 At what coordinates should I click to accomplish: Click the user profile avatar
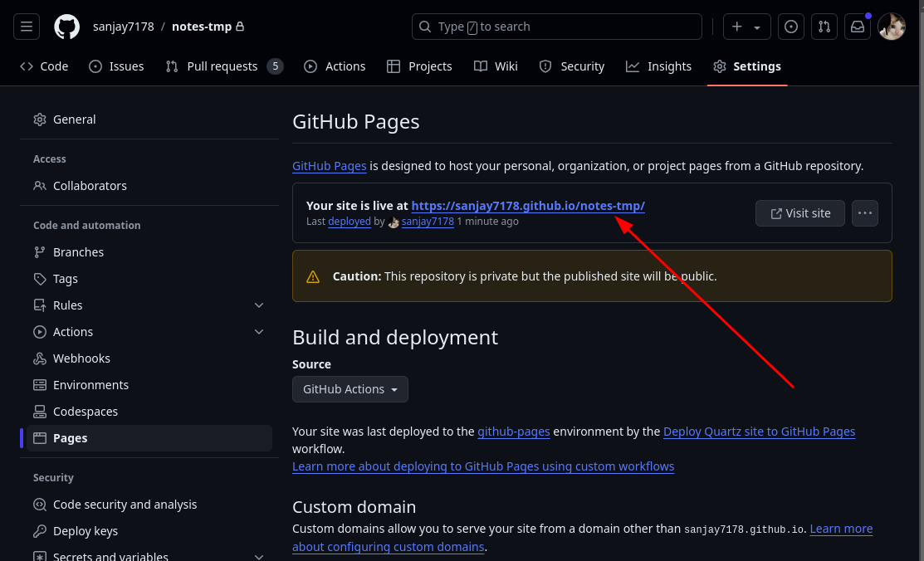[892, 27]
